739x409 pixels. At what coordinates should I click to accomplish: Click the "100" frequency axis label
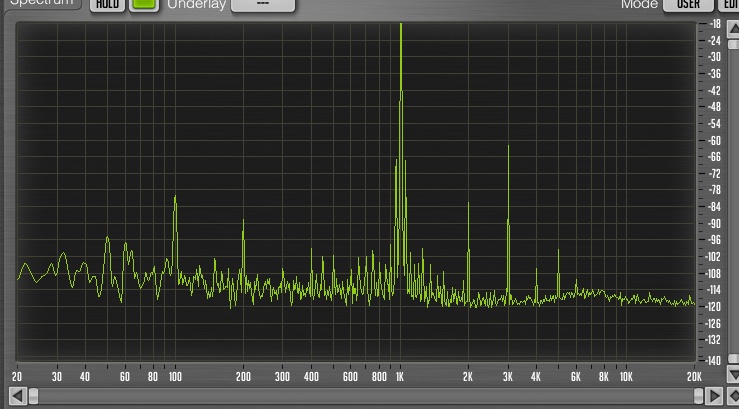click(175, 376)
